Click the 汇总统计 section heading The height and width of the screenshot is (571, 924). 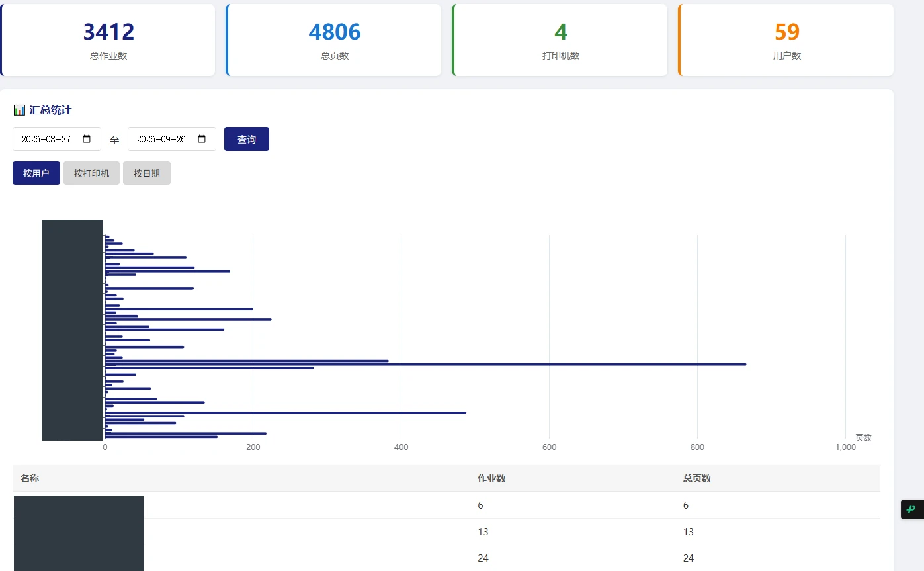click(x=42, y=110)
